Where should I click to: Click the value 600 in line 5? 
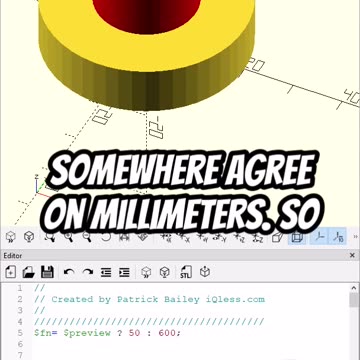tap(168, 333)
